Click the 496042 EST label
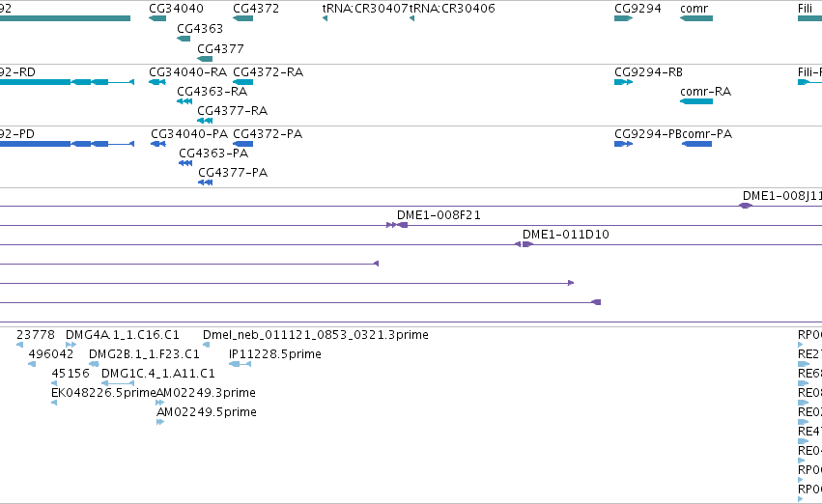The height and width of the screenshot is (504, 822). tap(51, 353)
